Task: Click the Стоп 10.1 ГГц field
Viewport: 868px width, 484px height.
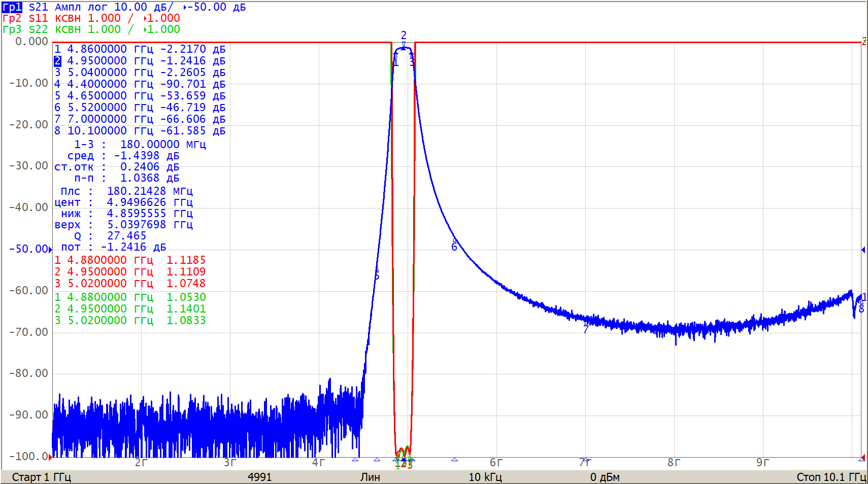Action: (830, 477)
